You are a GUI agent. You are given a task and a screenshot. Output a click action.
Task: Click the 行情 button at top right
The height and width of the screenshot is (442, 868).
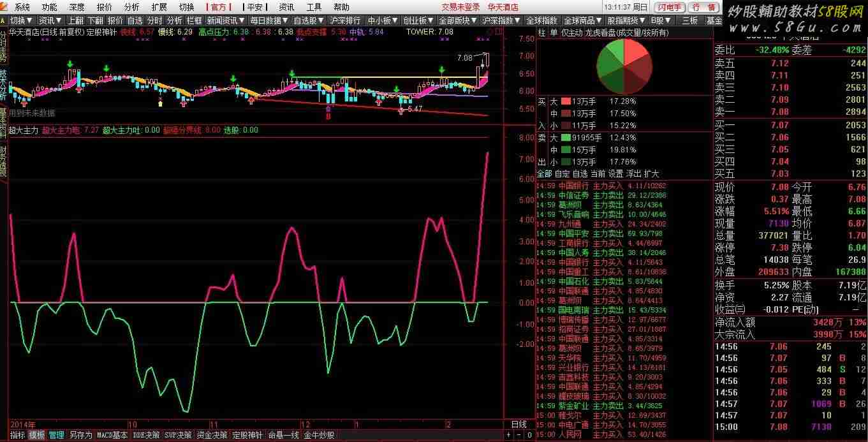(703, 7)
